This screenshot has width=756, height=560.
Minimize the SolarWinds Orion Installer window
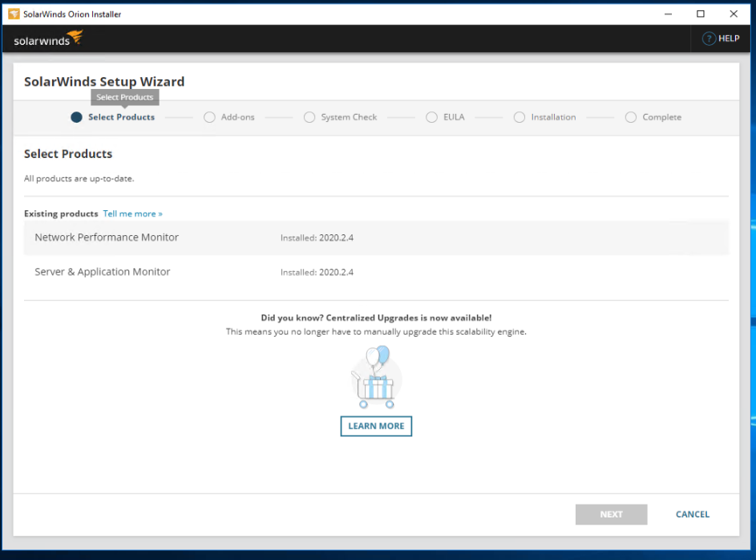pos(668,14)
